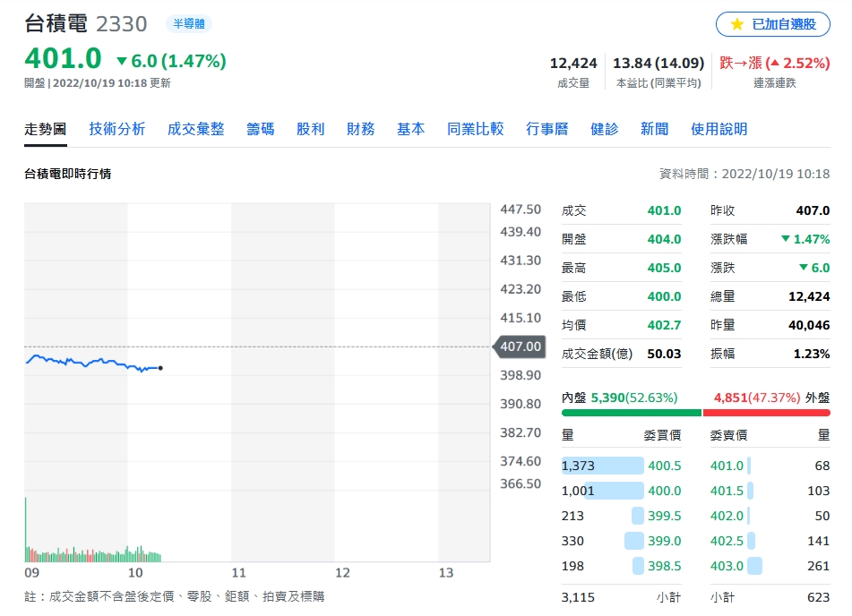Click the star icon in 已加自選股 button
The height and width of the screenshot is (616, 852).
coord(736,24)
